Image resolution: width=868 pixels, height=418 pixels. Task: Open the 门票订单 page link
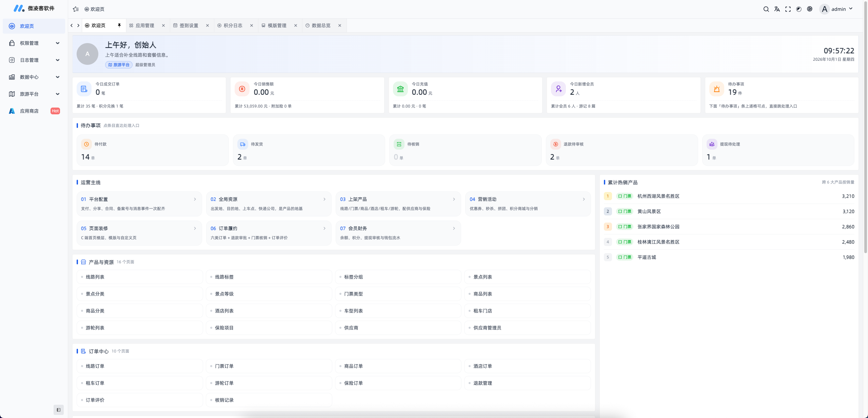click(x=269, y=366)
